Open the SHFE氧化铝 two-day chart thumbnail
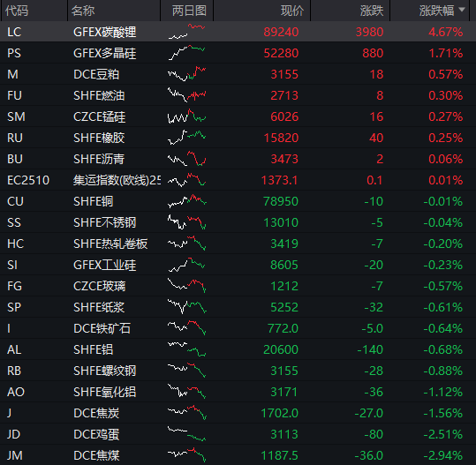The height and width of the screenshot is (465, 476). 187,392
